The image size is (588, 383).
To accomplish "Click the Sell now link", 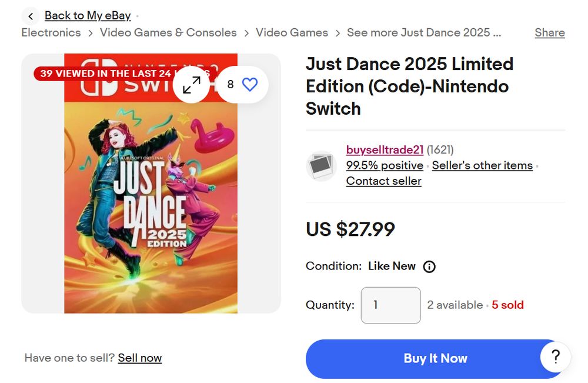I will 140,358.
